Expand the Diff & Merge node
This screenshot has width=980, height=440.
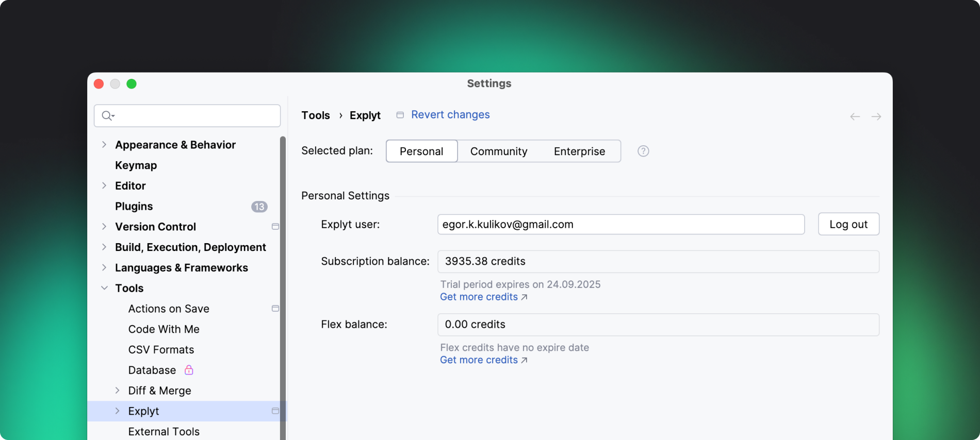point(117,391)
